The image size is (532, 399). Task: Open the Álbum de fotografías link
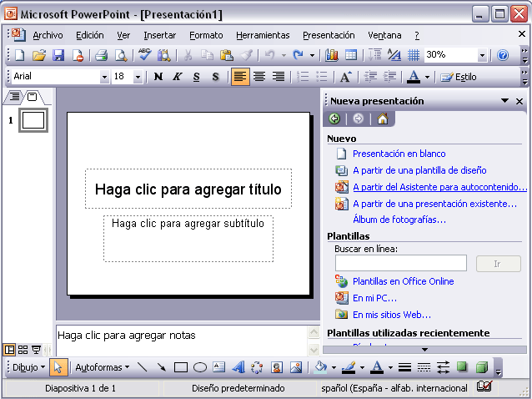tap(399, 220)
